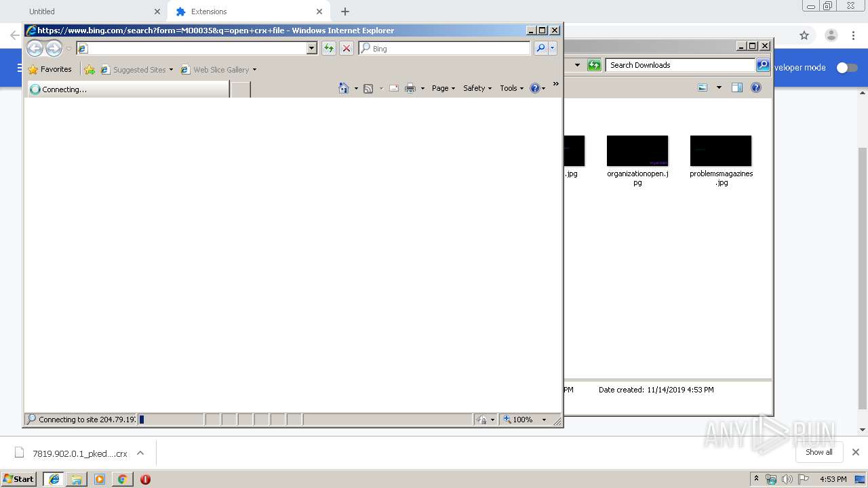Open the Explorer address path dropdown arrow
Screen dimensions: 868x488
pos(577,65)
